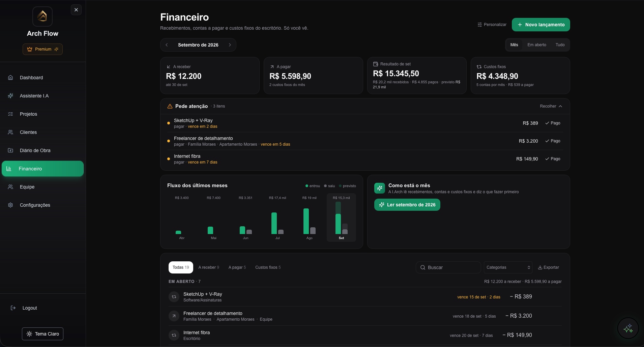Switch to the A receber tab
Screen dimensions: 644x347
[x=209, y=267]
